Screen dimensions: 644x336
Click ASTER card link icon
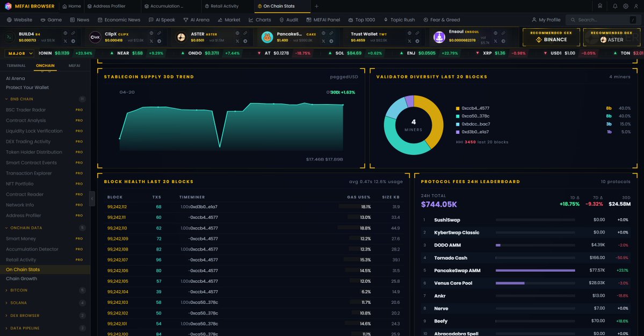click(x=245, y=33)
